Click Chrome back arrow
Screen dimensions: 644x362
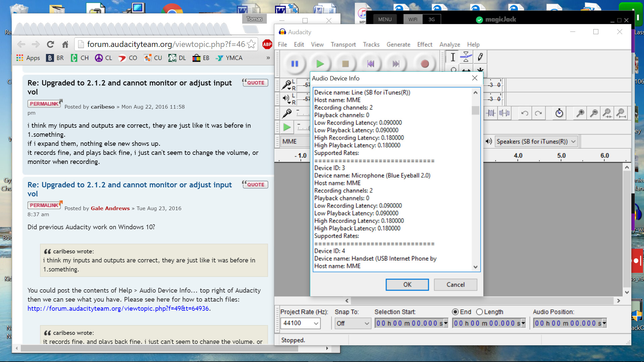click(x=21, y=44)
